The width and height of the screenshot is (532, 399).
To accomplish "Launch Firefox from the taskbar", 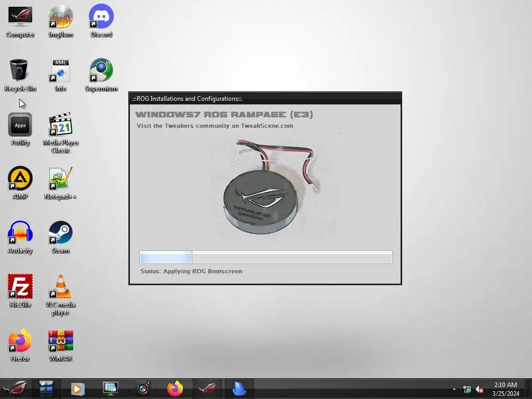I will click(175, 389).
